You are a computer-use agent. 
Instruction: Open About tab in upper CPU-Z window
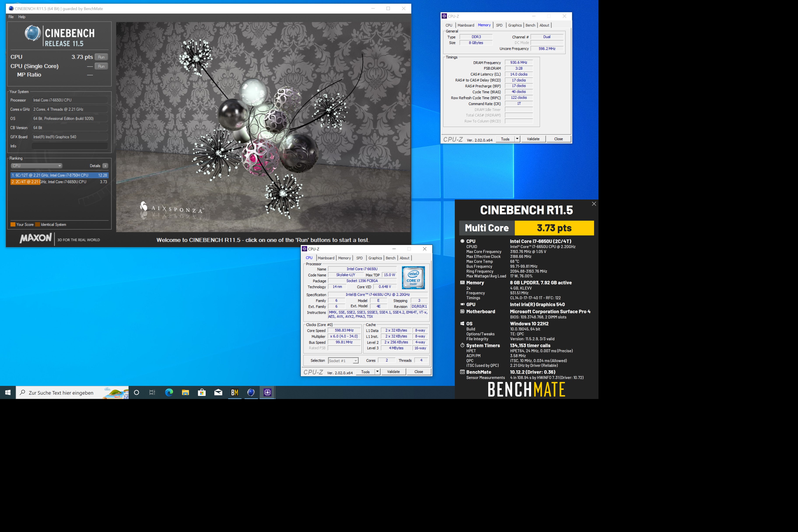[x=544, y=25]
